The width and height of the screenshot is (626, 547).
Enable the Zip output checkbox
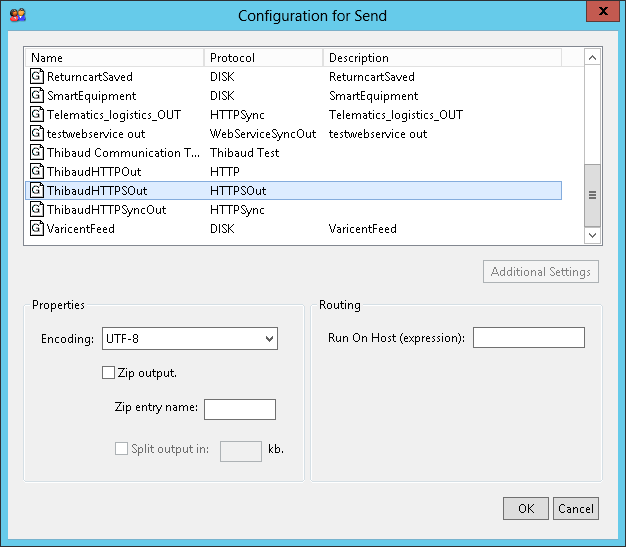[109, 373]
